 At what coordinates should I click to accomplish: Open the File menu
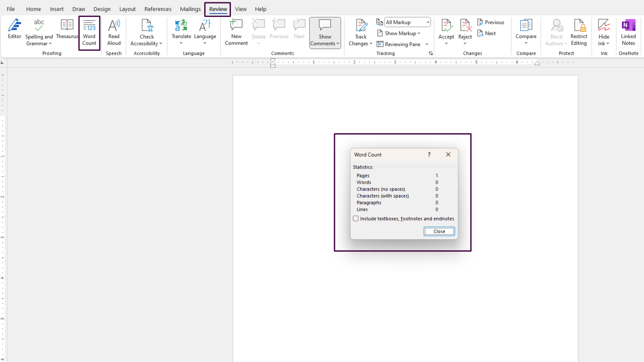tap(11, 9)
